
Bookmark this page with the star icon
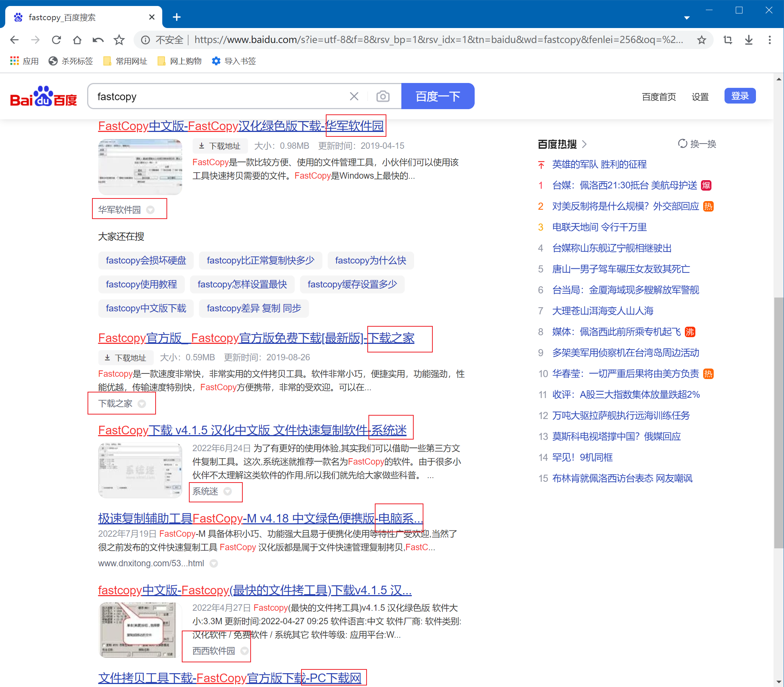click(x=702, y=40)
